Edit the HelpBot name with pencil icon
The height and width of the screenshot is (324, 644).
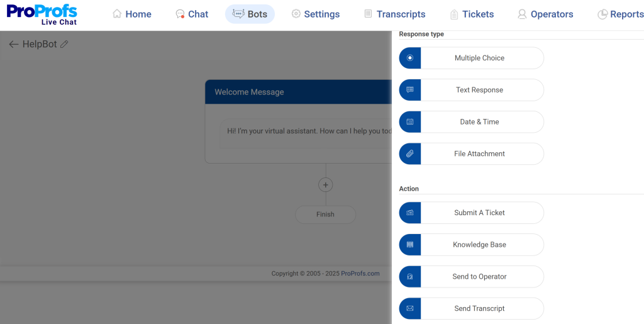tap(64, 45)
